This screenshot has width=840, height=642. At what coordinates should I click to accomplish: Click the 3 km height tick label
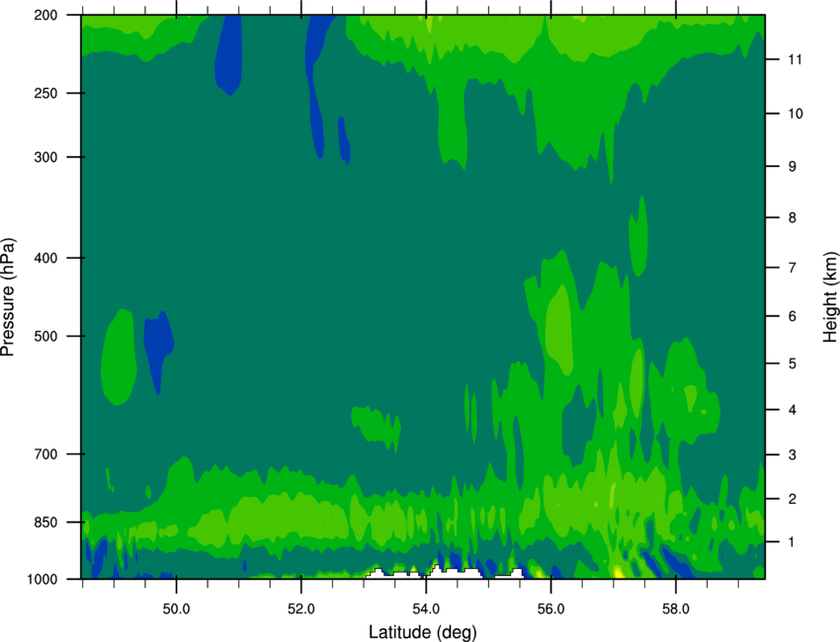click(793, 455)
